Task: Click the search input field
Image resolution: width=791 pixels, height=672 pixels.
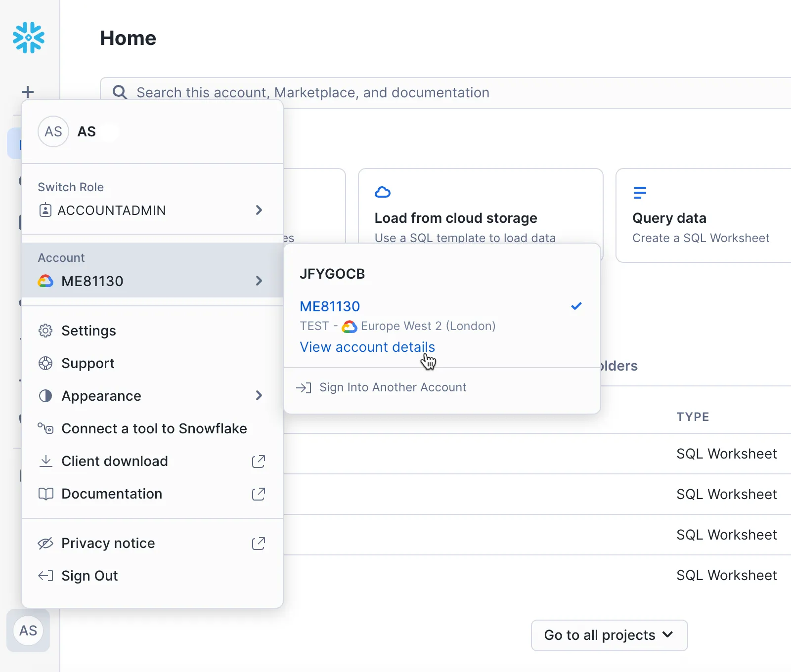Action: 446,92
